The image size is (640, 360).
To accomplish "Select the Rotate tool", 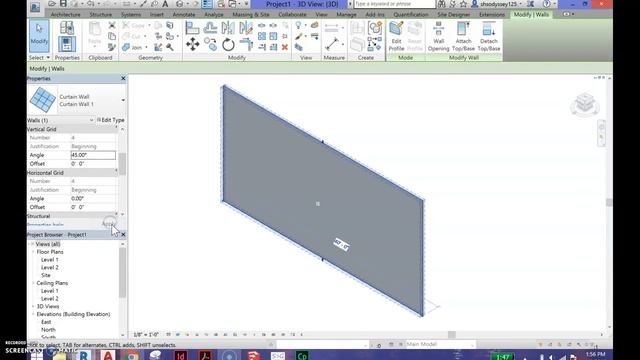I will [x=228, y=44].
